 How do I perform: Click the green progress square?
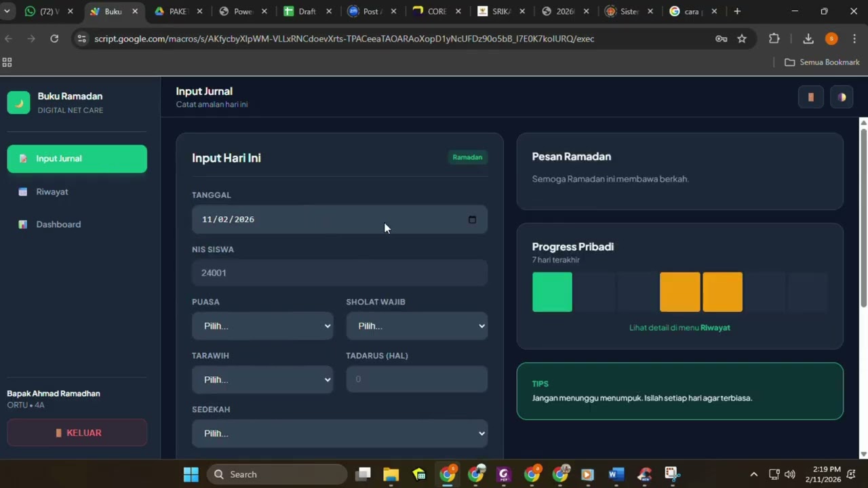click(552, 292)
